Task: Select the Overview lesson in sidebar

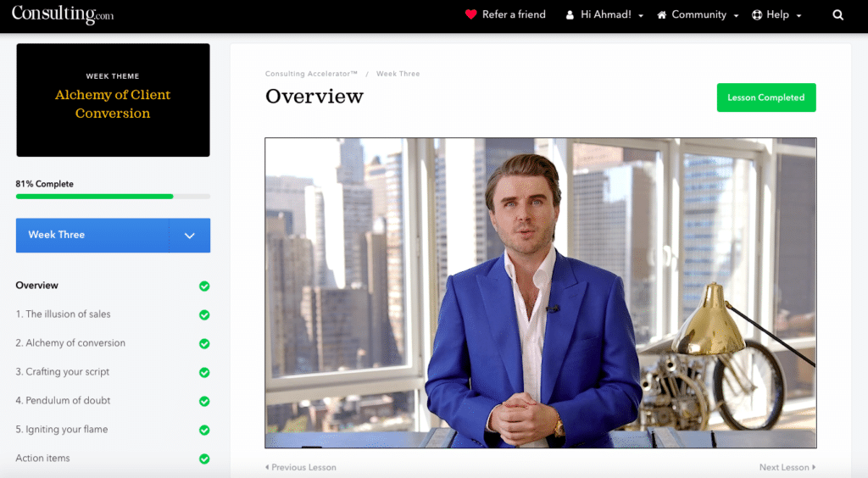Action: tap(36, 286)
